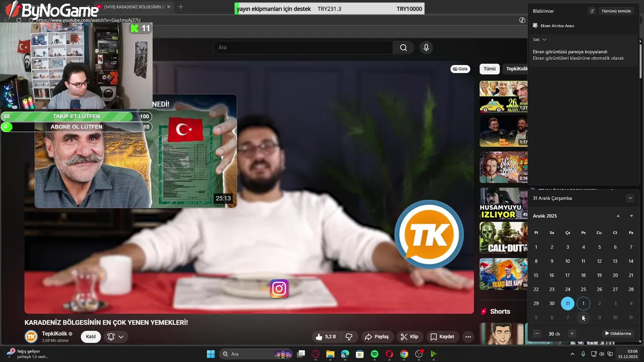Screen dimensions: 644x362
Task: Click the browser address bar URL
Action: [x=89, y=20]
